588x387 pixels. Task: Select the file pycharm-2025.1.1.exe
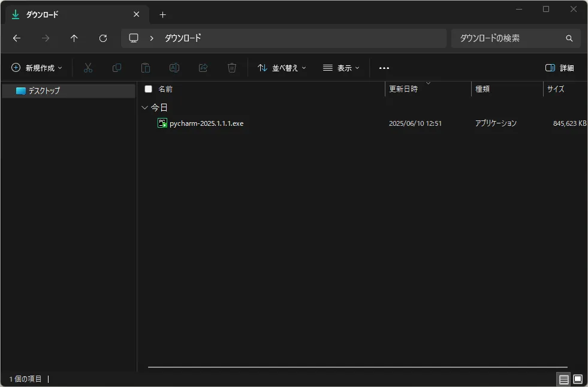[x=206, y=123]
